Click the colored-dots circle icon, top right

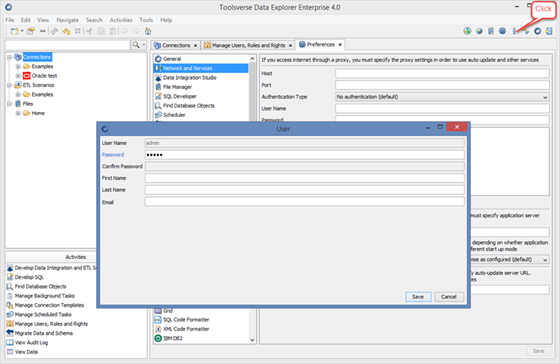point(467,31)
